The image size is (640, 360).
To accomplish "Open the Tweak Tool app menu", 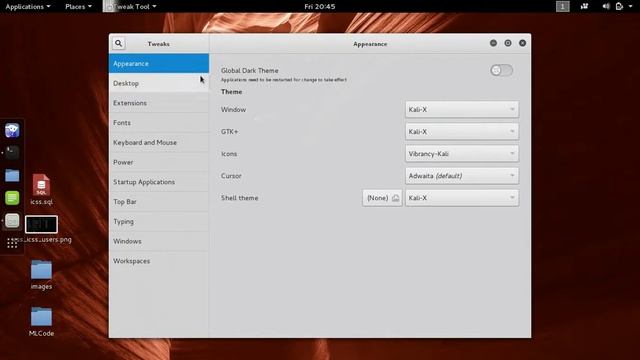I will tap(131, 7).
